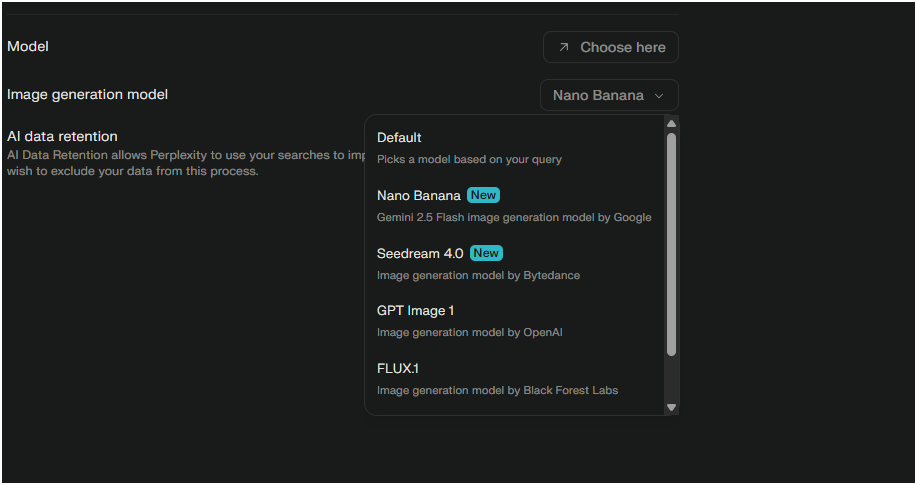Select FLUX.1 by Black Forest Labs
The height and width of the screenshot is (485, 917).
click(515, 379)
